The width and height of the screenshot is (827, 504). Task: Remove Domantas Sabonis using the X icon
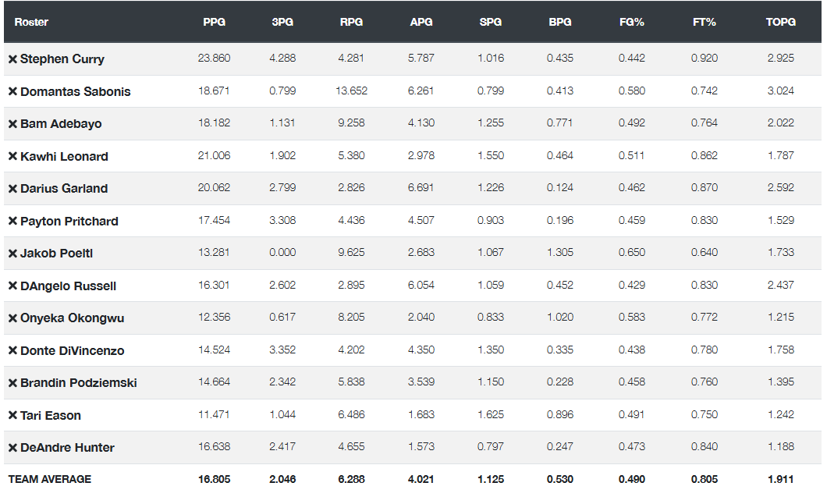pyautogui.click(x=12, y=91)
